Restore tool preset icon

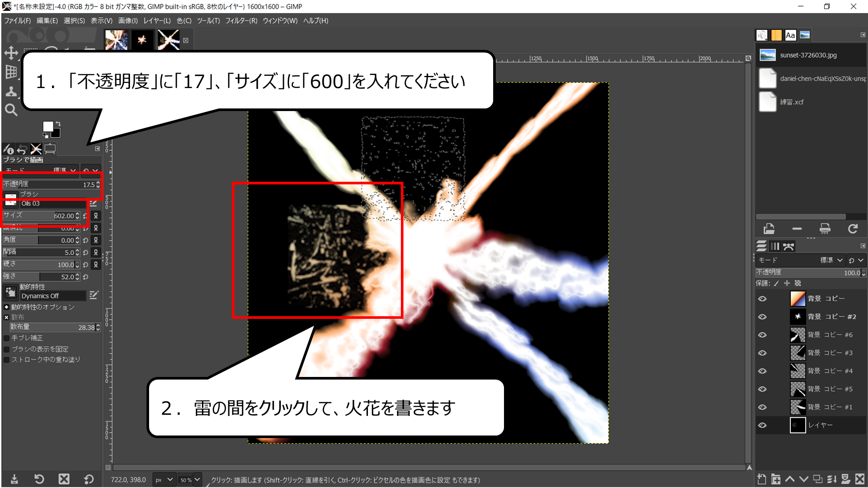click(39, 479)
